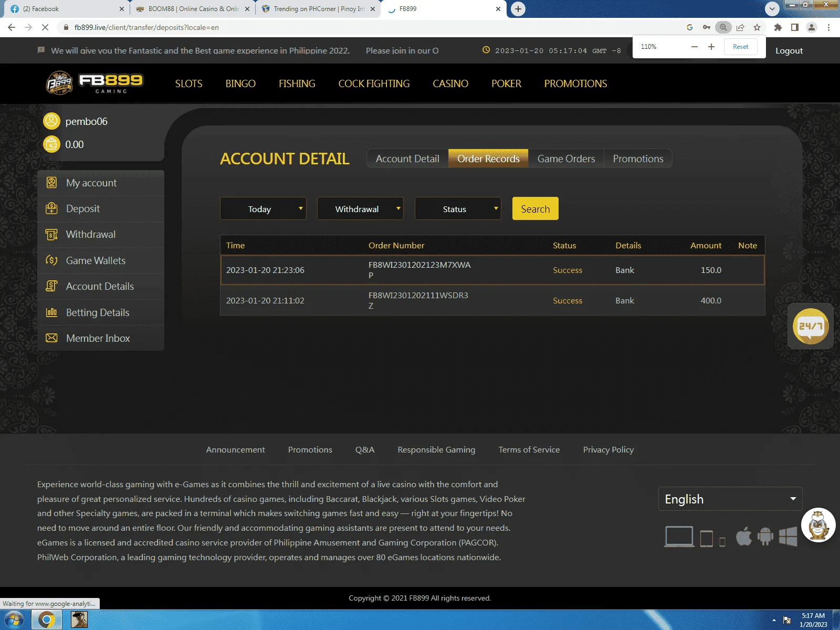
Task: Click the desktop monitor icon in footer
Action: pos(679,537)
